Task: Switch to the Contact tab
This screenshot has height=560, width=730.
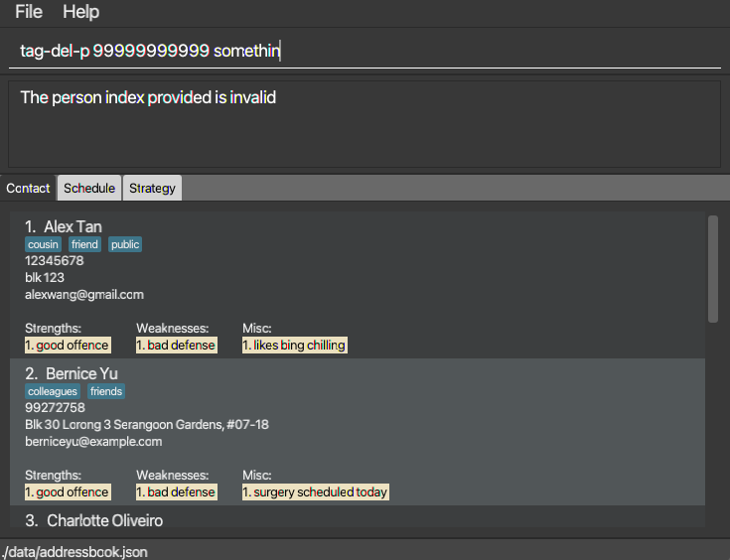Action: [28, 188]
